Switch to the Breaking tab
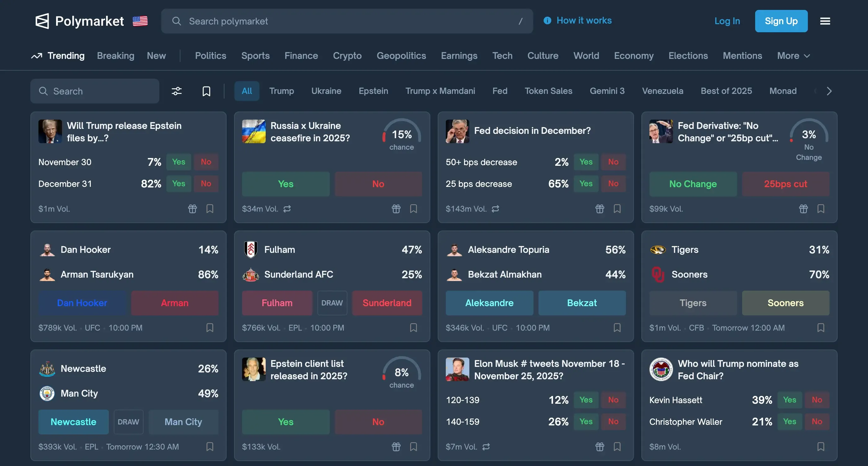Viewport: 868px width, 466px height. coord(116,55)
